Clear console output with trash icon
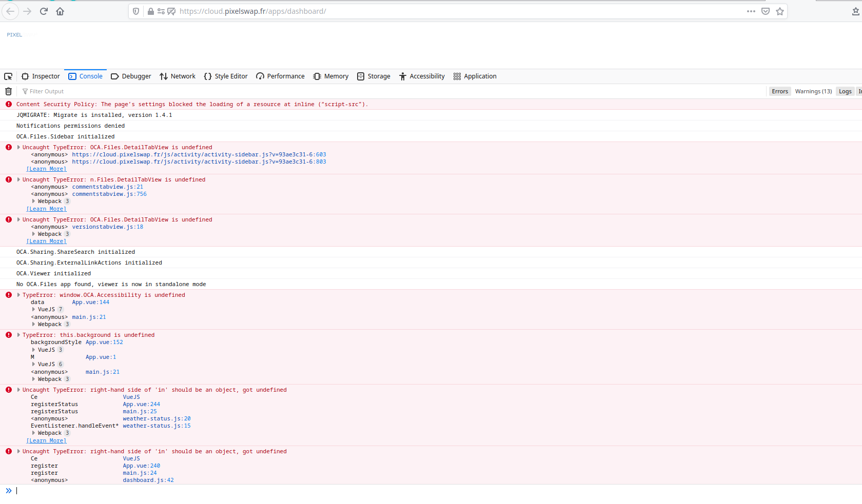 pos(8,91)
